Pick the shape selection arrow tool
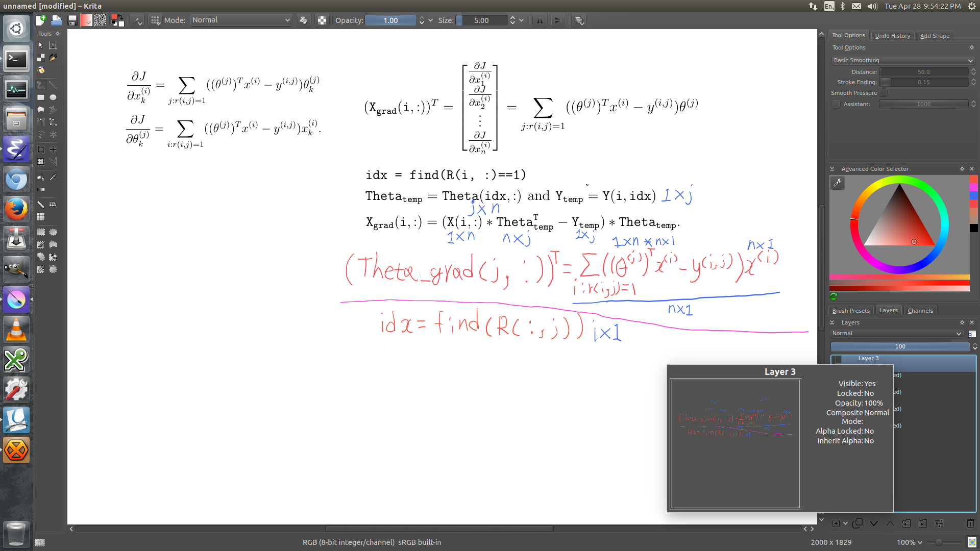980x551 pixels. 41,45
